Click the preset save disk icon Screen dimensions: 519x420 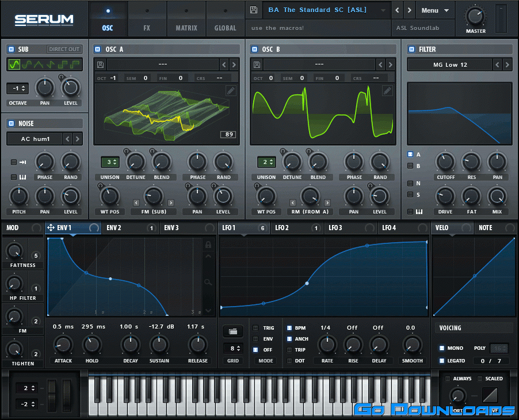[x=254, y=10]
